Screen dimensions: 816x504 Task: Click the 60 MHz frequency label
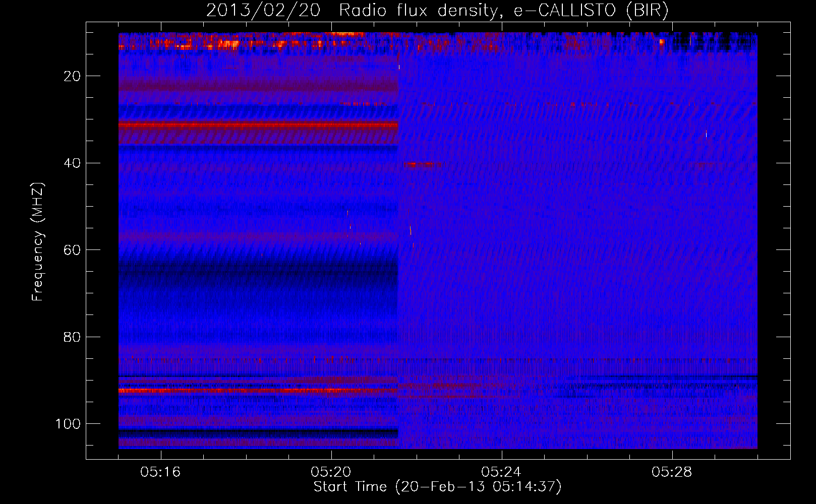coord(73,250)
